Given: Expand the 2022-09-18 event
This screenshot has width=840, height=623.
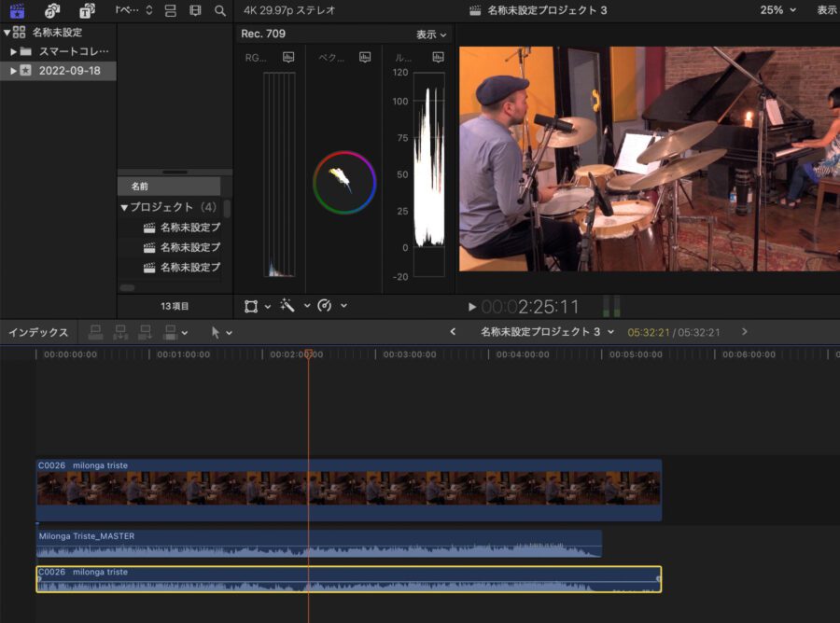Looking at the screenshot, I should coord(13,71).
